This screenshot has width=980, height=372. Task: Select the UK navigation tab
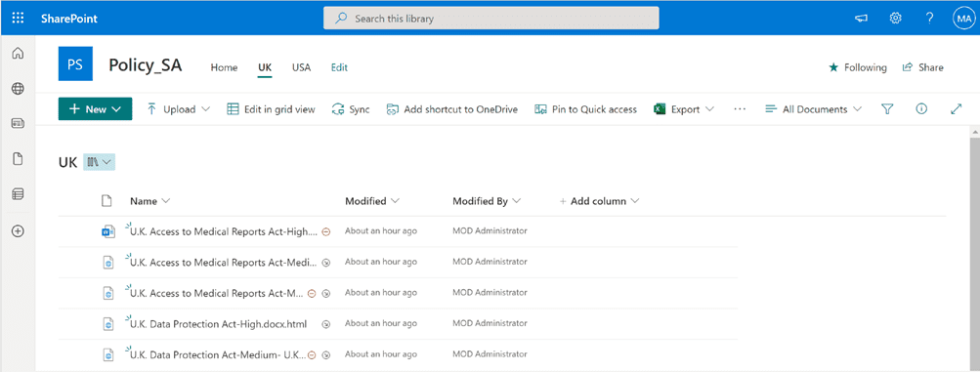click(265, 67)
